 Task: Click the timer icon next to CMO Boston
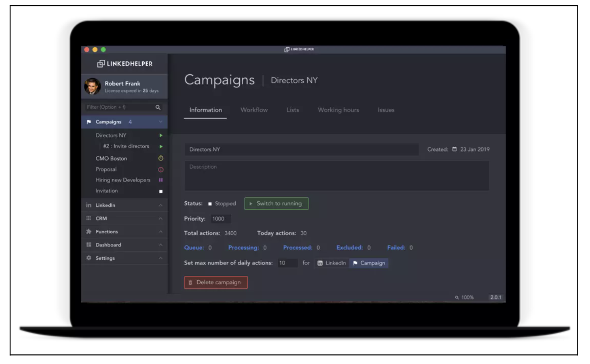tap(160, 158)
